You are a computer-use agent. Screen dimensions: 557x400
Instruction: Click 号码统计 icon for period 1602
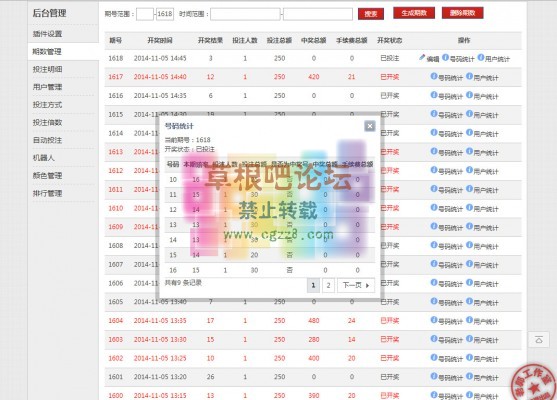(x=434, y=357)
